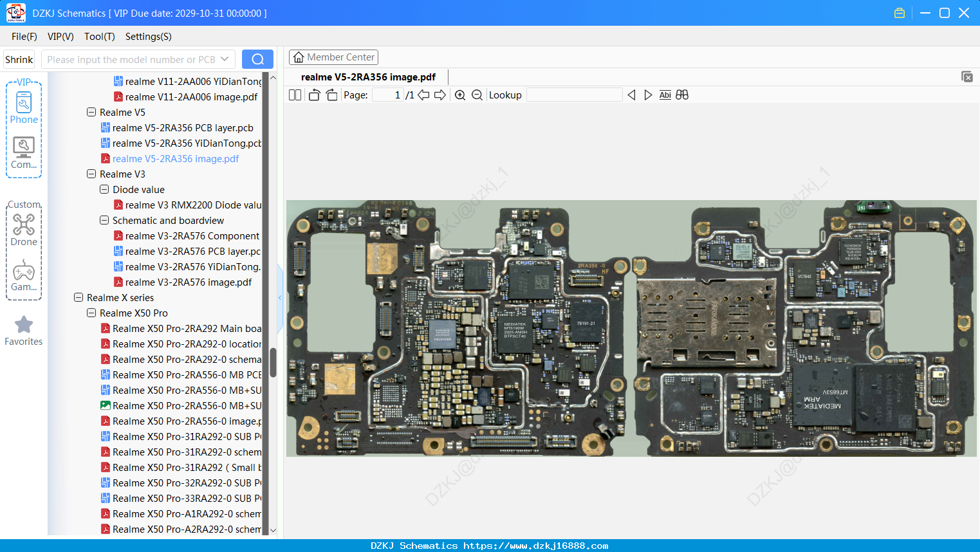The height and width of the screenshot is (552, 980).
Task: Jump to next lookup result triangle
Action: click(648, 95)
